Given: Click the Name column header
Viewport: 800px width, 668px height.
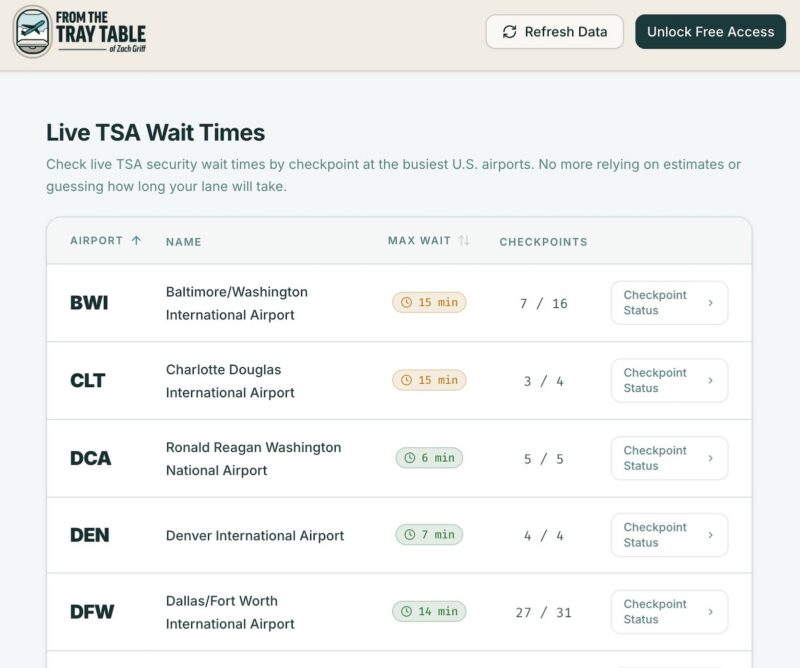Looking at the screenshot, I should pyautogui.click(x=184, y=242).
